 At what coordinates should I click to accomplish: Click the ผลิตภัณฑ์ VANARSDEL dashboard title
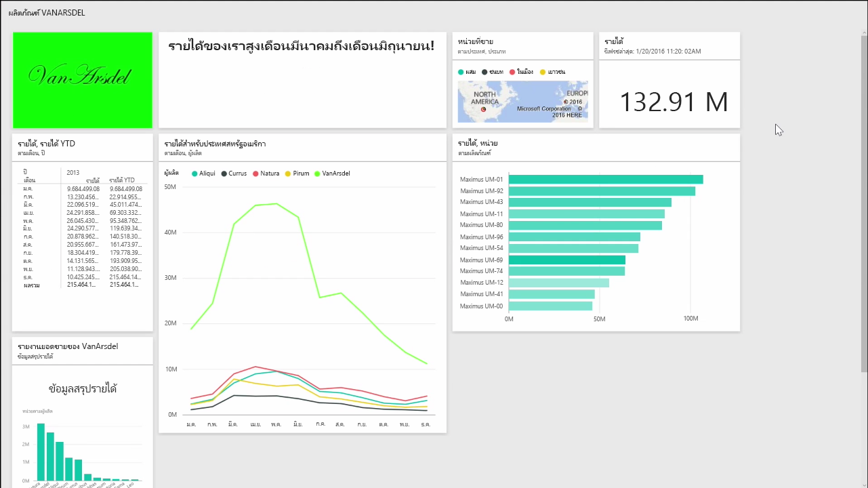pos(47,13)
